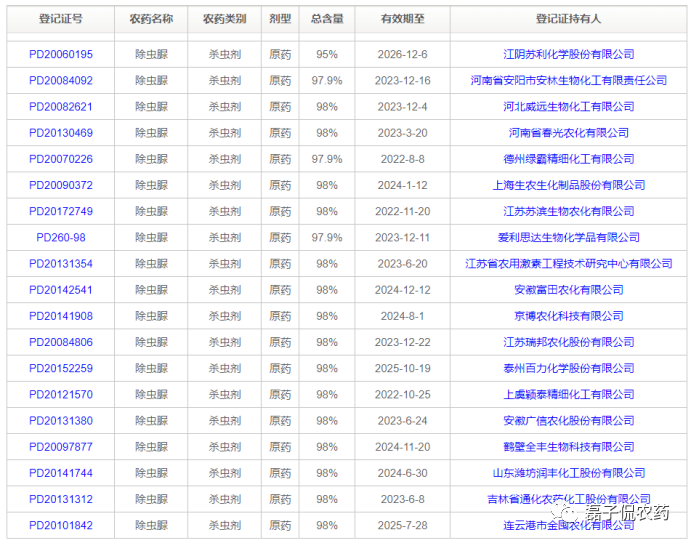Open holder 山东潍坊润丰化工股份有限公司
Image resolution: width=692 pixels, height=544 pixels.
point(568,473)
